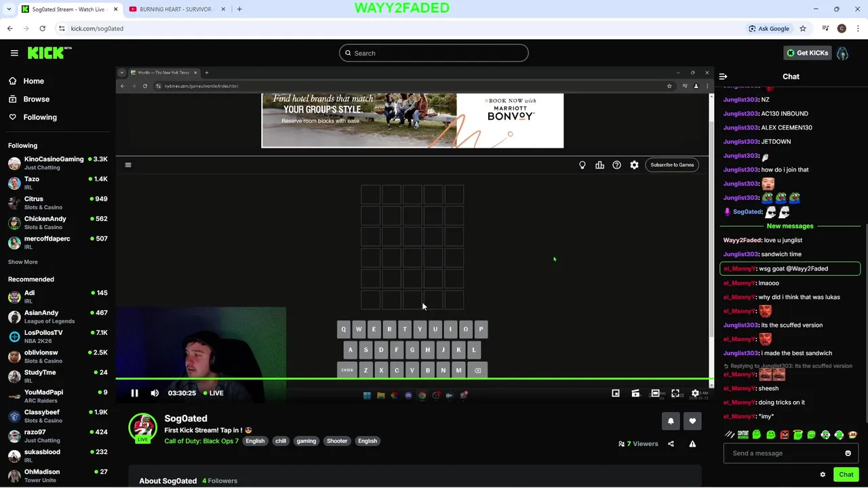The width and height of the screenshot is (868, 488).
Task: Open Wordle help question mark icon
Action: pyautogui.click(x=616, y=165)
